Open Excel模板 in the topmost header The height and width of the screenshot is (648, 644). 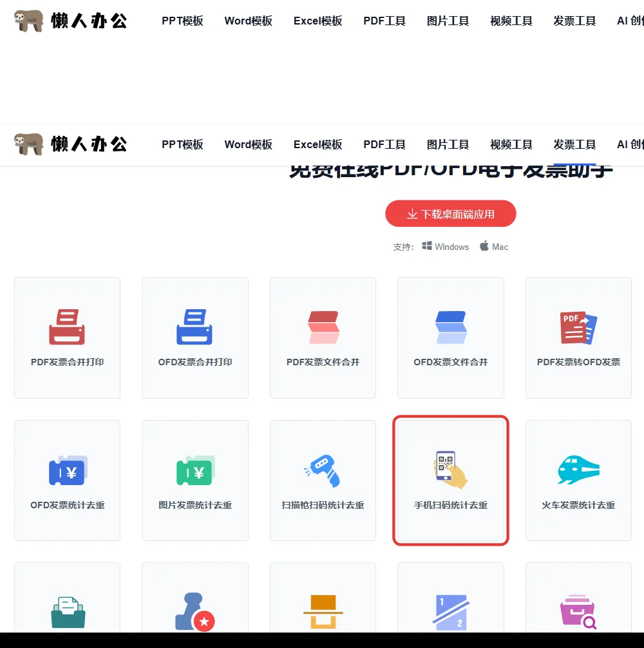pyautogui.click(x=317, y=21)
